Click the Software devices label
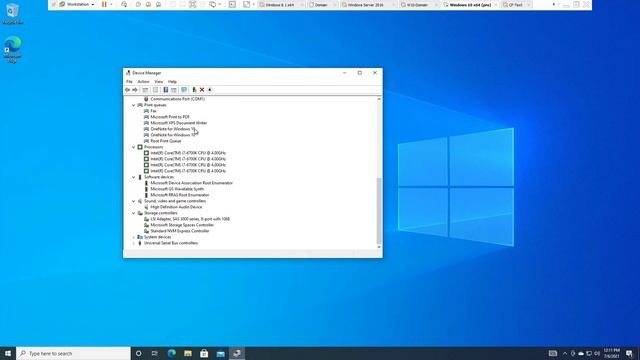 click(x=159, y=177)
